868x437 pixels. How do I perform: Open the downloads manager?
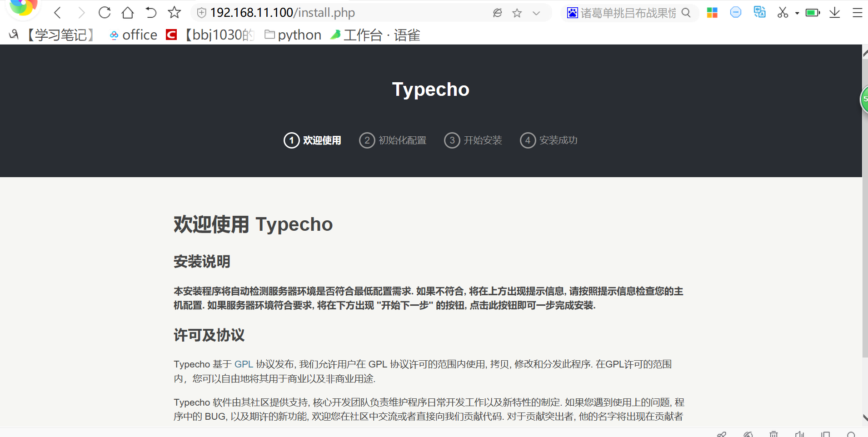pos(835,13)
